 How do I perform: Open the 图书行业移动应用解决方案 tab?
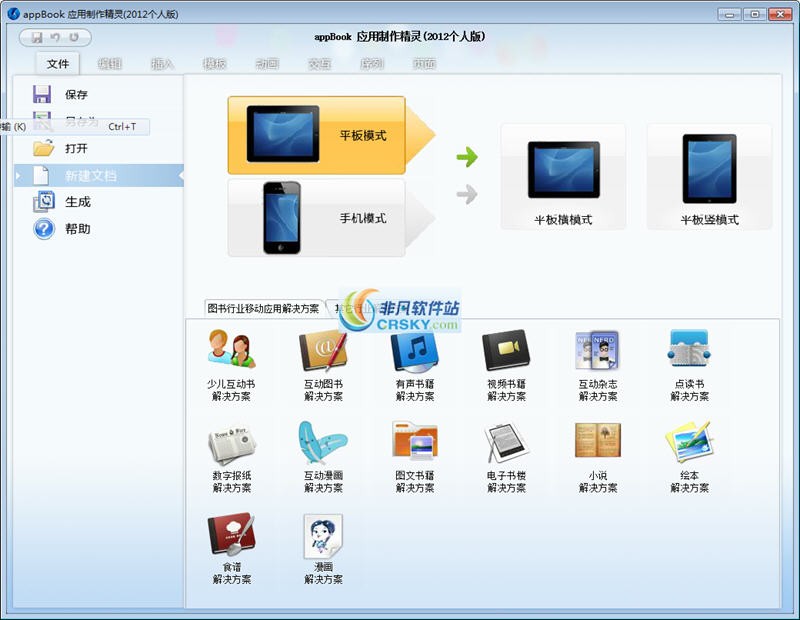[263, 309]
